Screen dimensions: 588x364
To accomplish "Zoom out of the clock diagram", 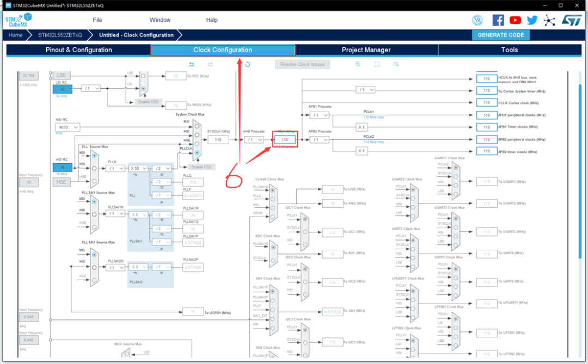I will pos(396,64).
